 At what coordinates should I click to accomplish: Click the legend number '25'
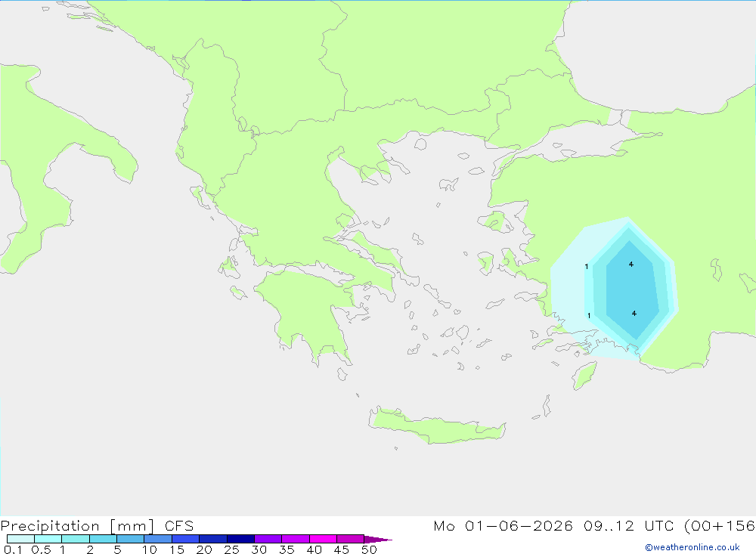click(x=232, y=549)
